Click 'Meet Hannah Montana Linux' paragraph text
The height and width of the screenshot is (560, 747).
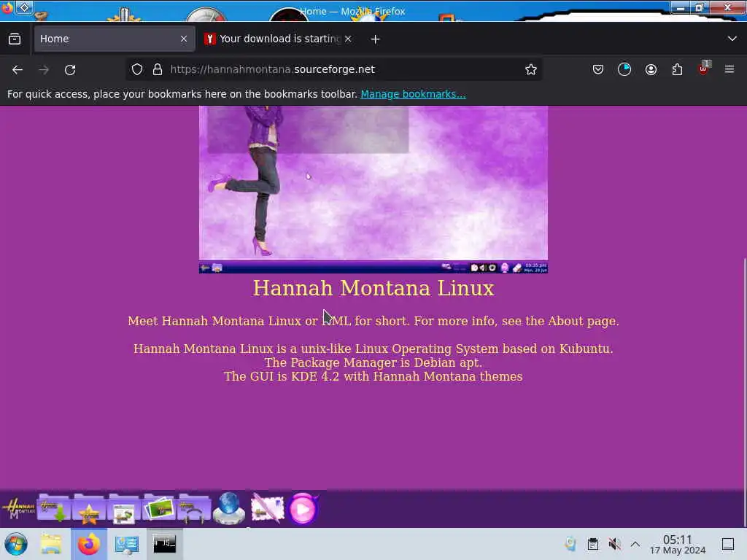pyautogui.click(x=373, y=321)
